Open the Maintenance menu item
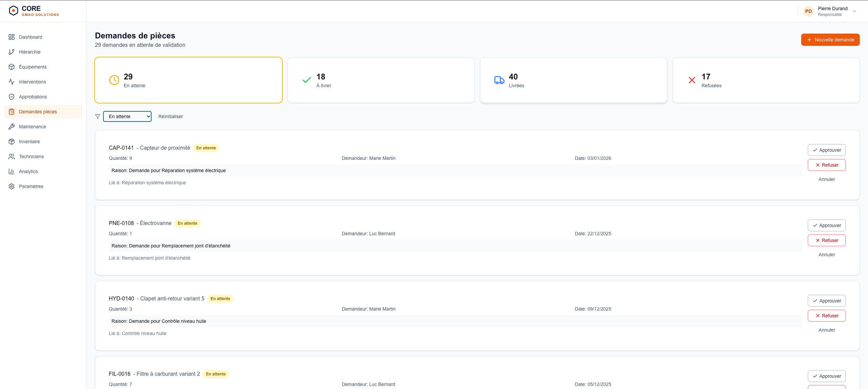Viewport: 868px width, 389px height. (43, 127)
